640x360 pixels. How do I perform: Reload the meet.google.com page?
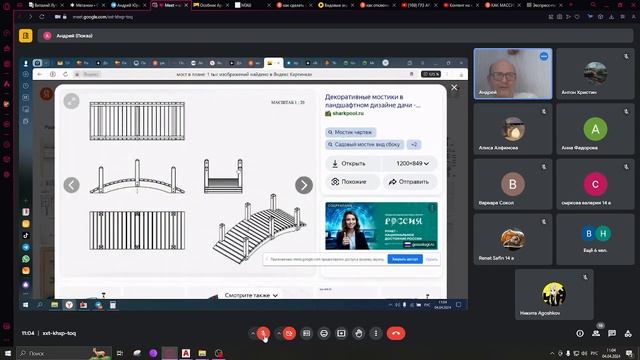pyautogui.click(x=42, y=17)
